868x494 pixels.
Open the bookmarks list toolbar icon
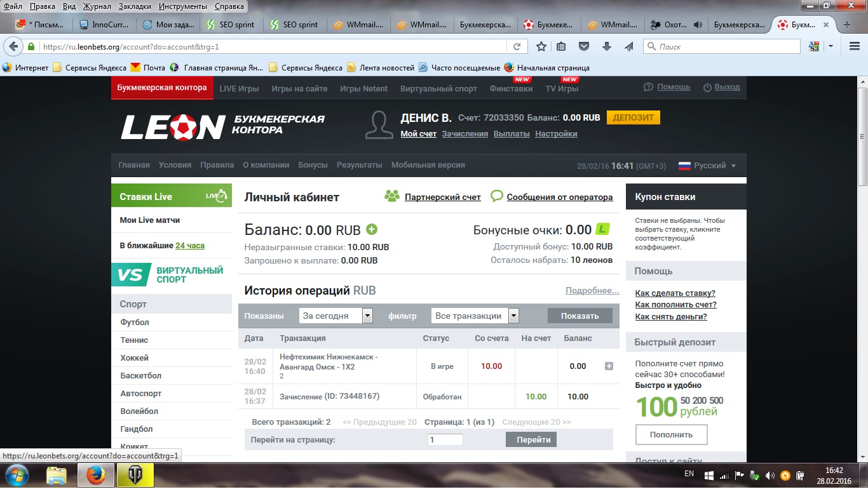coord(561,46)
